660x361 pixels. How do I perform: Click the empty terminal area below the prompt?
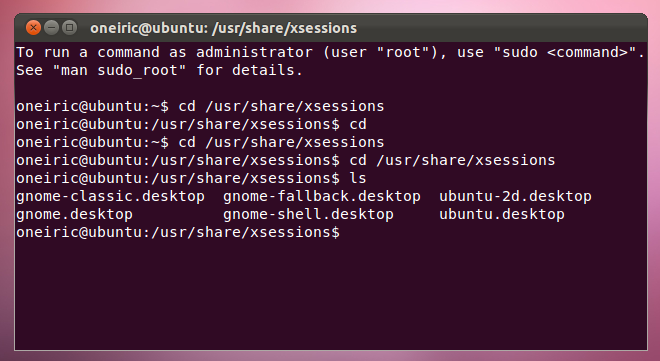click(x=331, y=295)
